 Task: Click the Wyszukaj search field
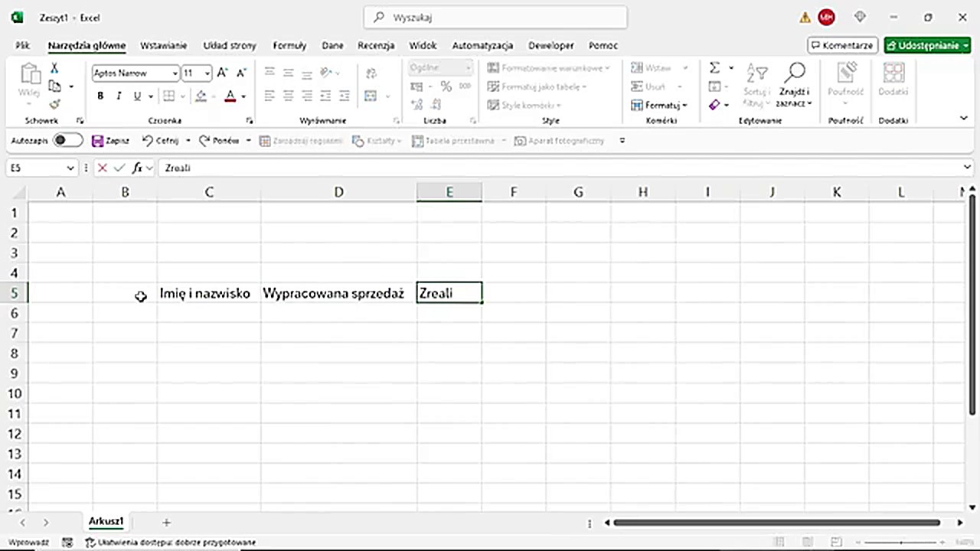[x=495, y=17]
